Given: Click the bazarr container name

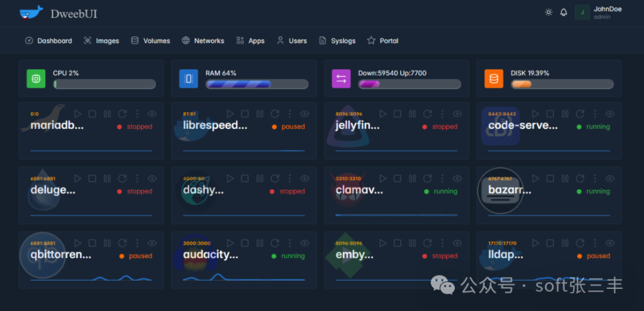Looking at the screenshot, I should 510,190.
